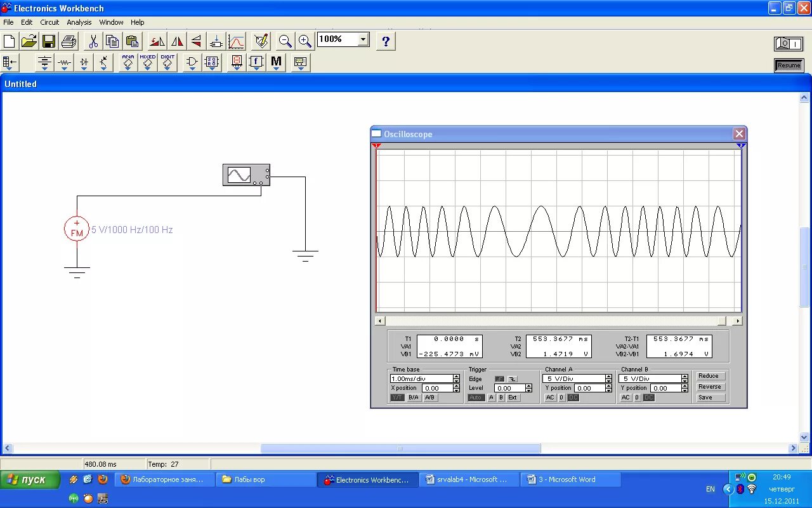This screenshot has height=508, width=812.
Task: Open Instruments parts bin
Action: click(x=301, y=62)
